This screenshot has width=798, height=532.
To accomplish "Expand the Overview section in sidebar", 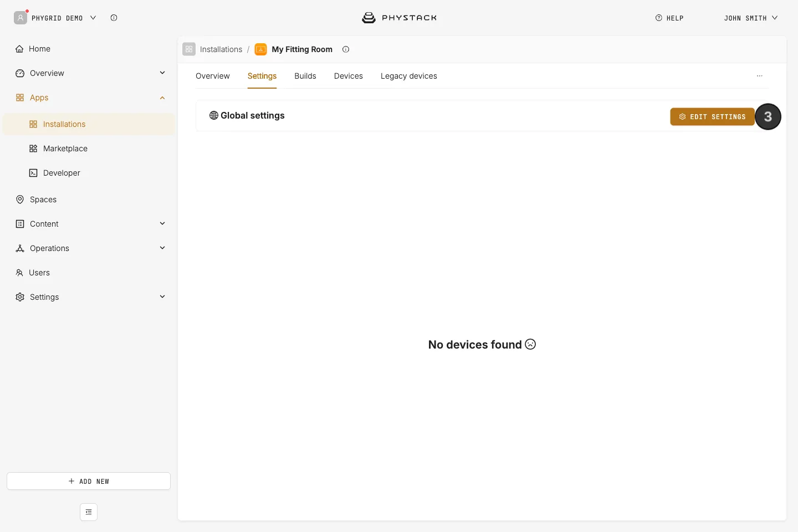I will (162, 73).
